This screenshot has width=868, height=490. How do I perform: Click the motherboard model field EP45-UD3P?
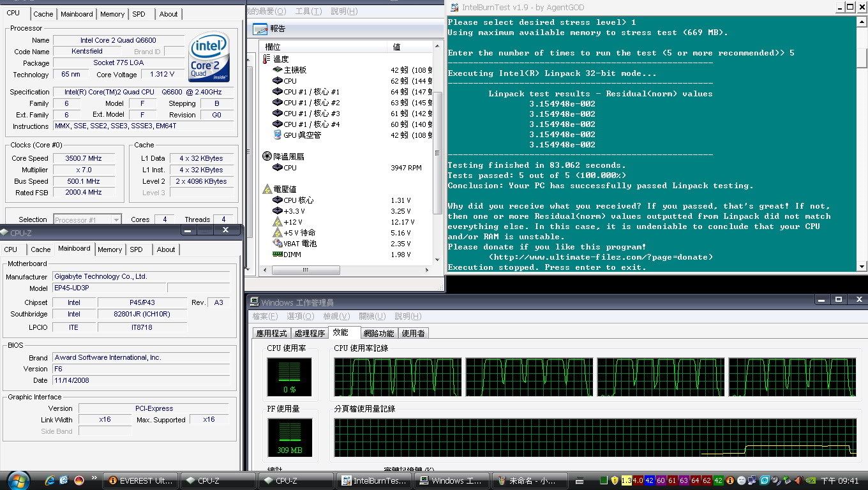coord(109,288)
